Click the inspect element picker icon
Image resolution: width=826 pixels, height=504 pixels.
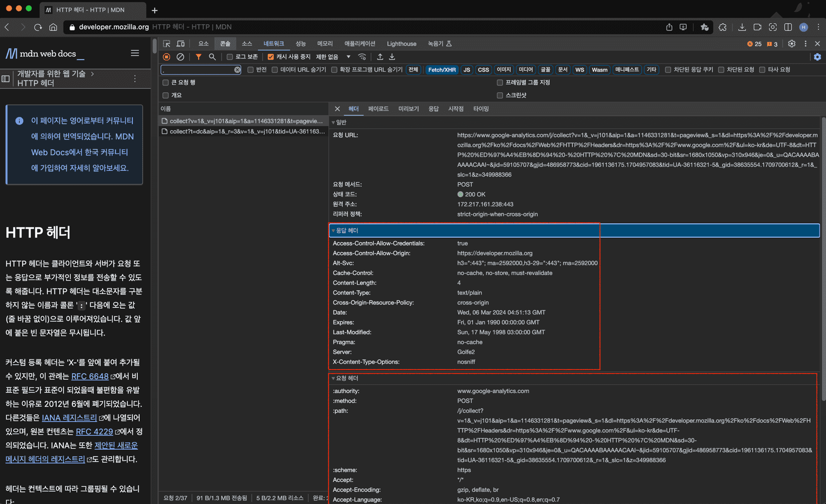click(166, 43)
